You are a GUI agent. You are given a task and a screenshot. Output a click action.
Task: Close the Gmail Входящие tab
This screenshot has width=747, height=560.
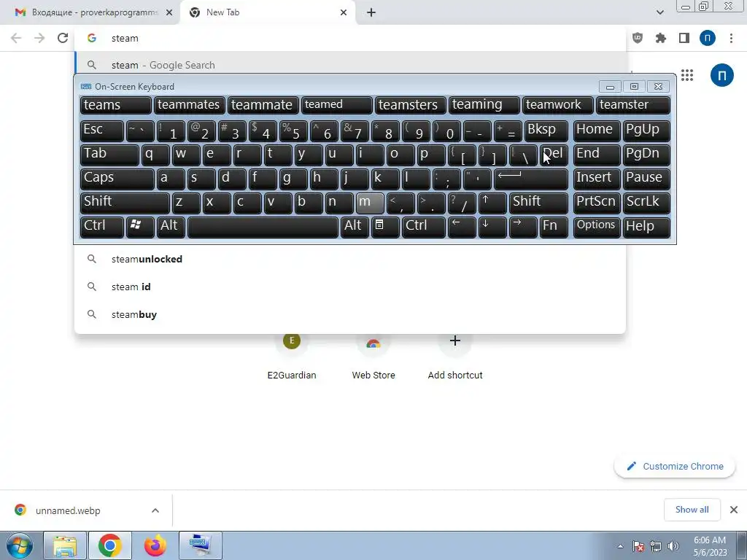point(169,12)
